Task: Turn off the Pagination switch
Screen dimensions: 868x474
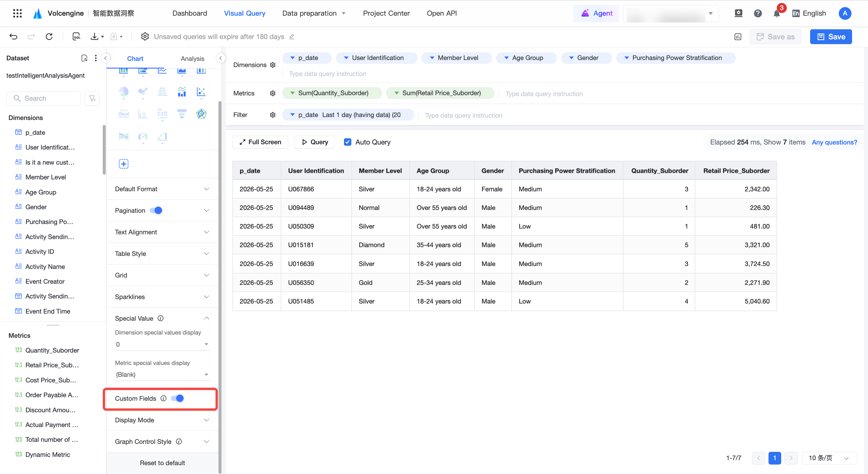Action: [156, 210]
